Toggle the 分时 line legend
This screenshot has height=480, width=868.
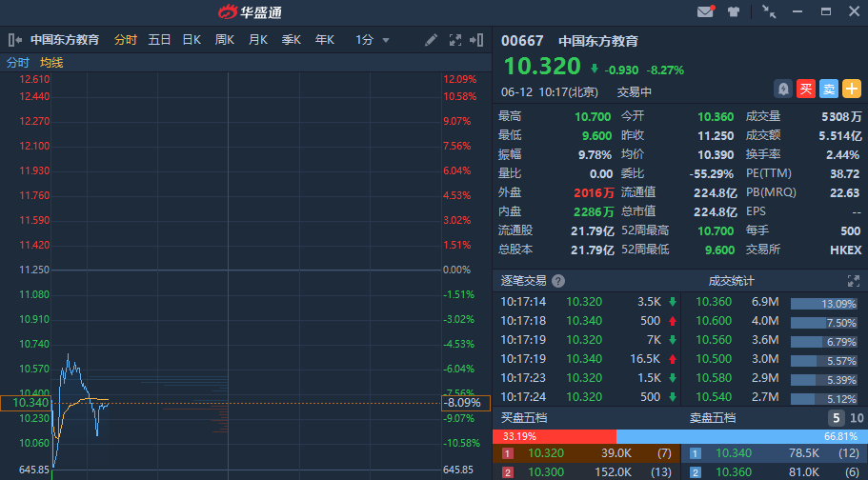point(18,63)
